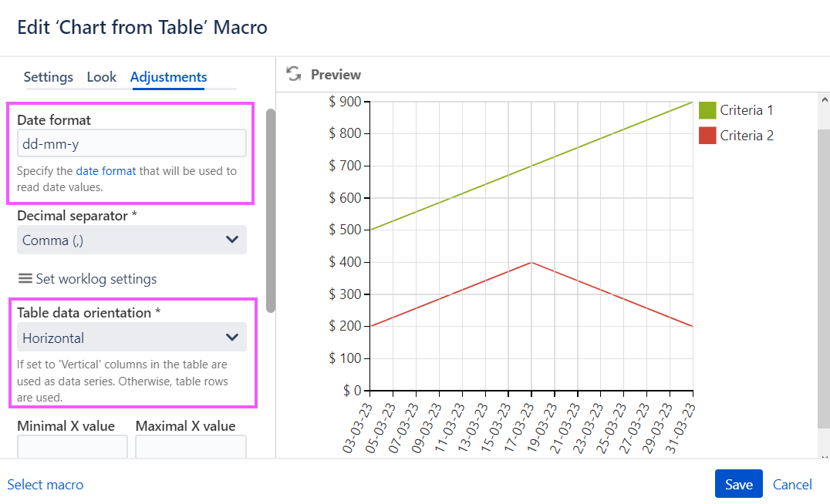830x504 pixels.
Task: Click the Maximal X value field
Action: [191, 449]
